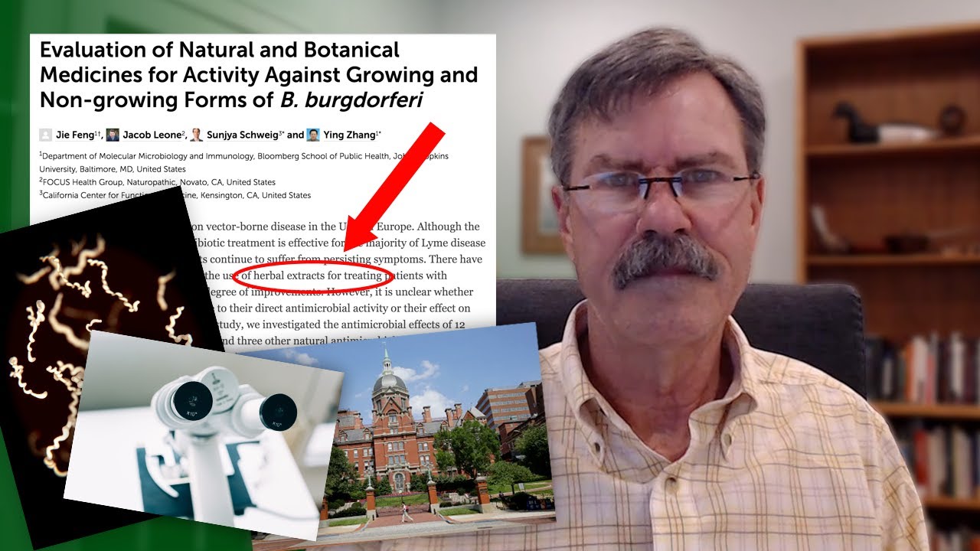Click Sunjya Schweig's author photo icon
The width and height of the screenshot is (980, 551).
click(x=197, y=135)
